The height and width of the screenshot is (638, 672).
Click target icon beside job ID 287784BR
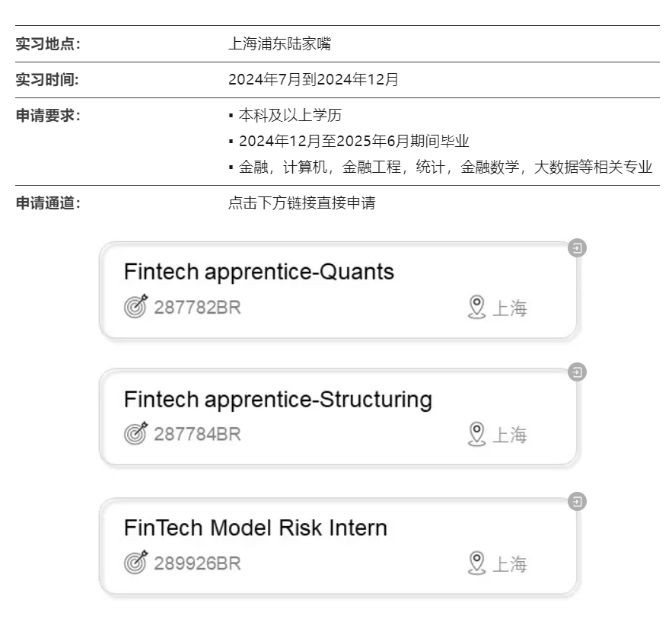coord(135,433)
